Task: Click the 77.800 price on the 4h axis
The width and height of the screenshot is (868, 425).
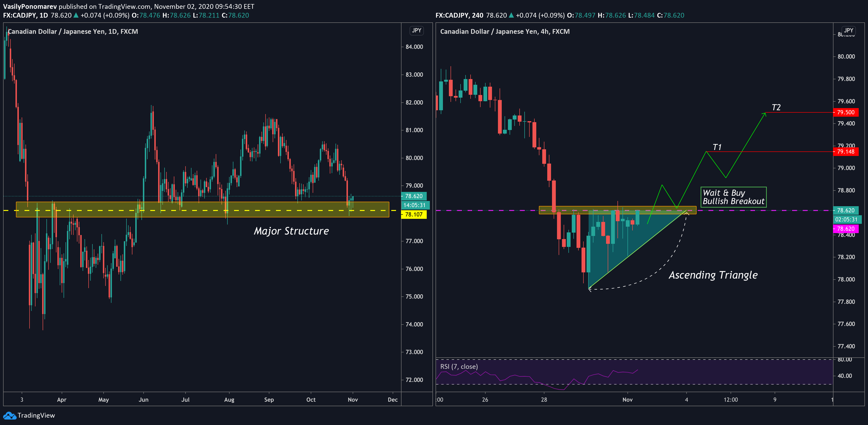Action: coord(846,302)
